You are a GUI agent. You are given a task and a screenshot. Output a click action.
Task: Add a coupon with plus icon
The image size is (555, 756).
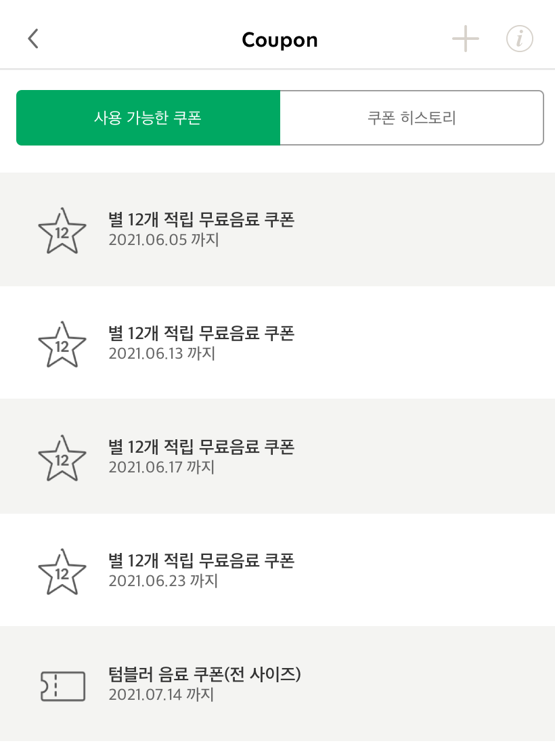[465, 39]
